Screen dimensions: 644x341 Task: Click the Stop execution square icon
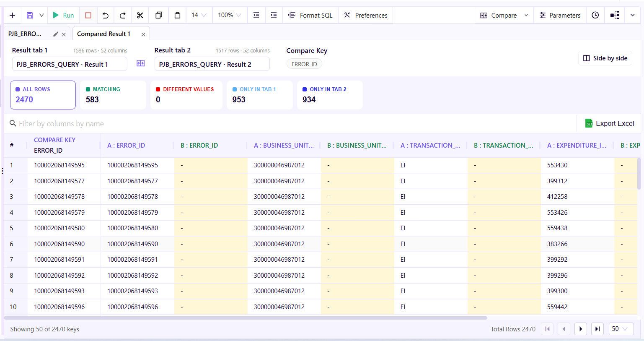pos(88,16)
